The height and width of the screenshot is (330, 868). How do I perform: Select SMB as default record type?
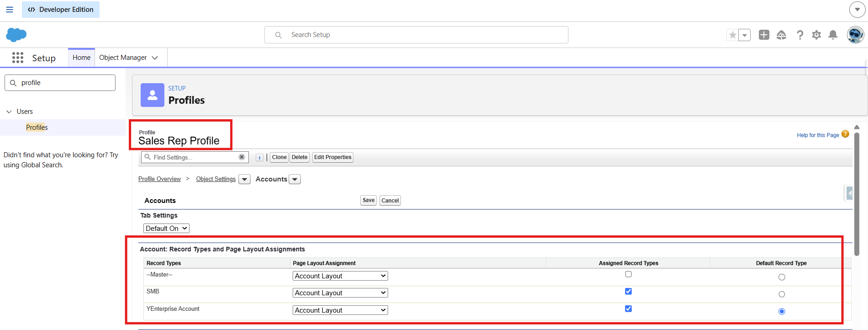click(782, 294)
